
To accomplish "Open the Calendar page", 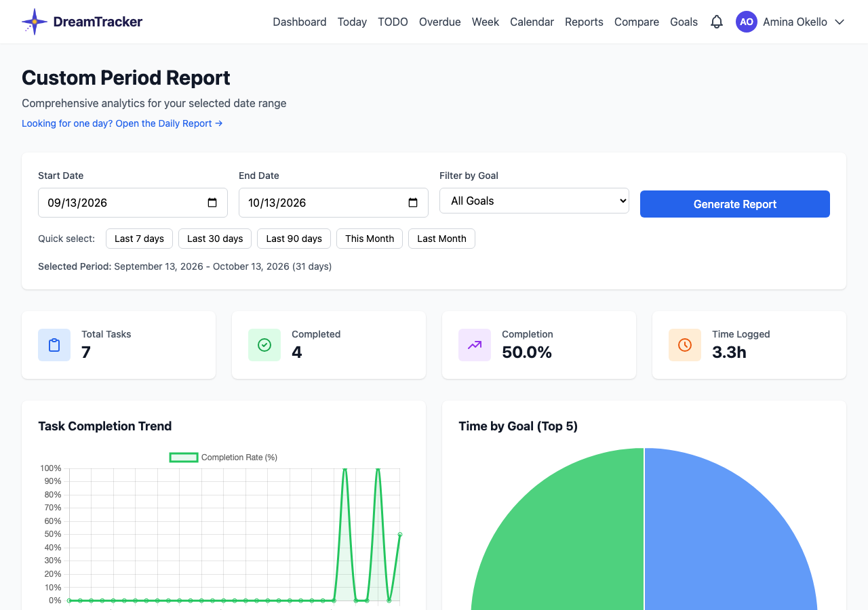I will [532, 22].
